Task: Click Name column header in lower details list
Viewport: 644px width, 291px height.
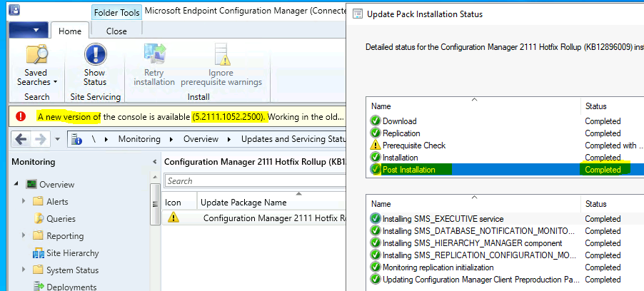Action: pos(473,203)
